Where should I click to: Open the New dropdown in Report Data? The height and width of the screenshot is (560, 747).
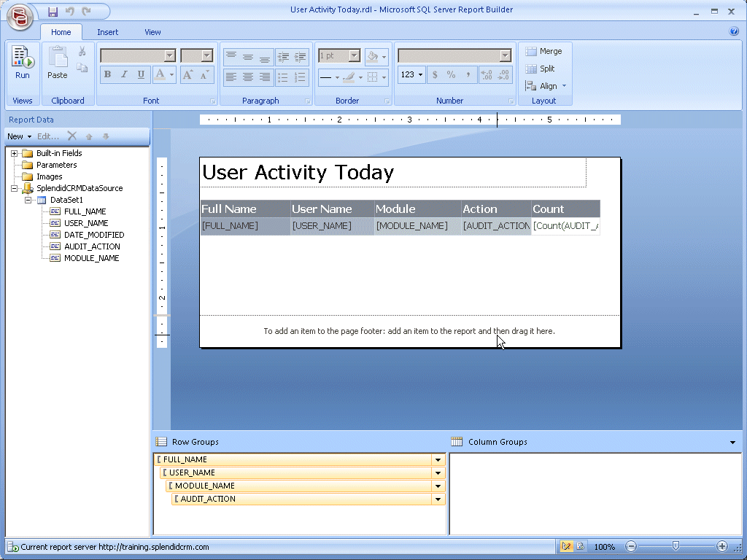click(x=19, y=136)
